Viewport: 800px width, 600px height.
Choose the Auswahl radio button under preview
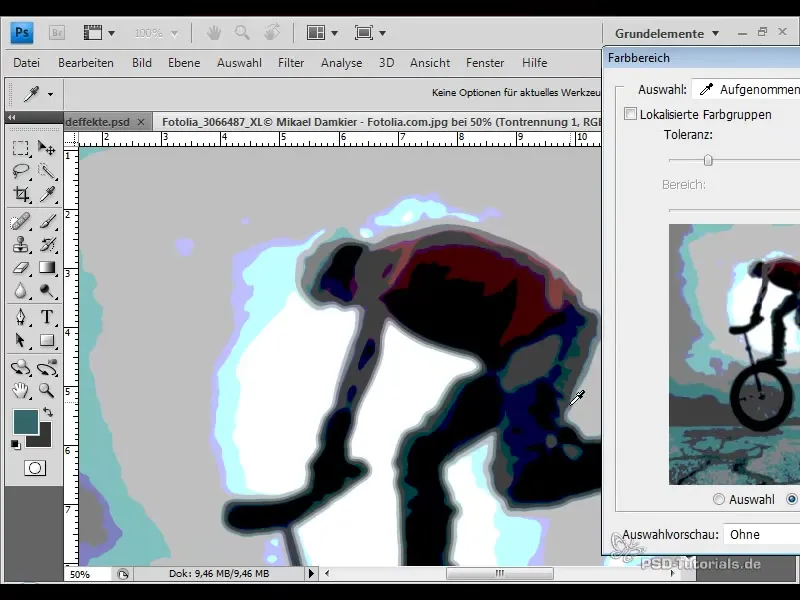click(718, 499)
